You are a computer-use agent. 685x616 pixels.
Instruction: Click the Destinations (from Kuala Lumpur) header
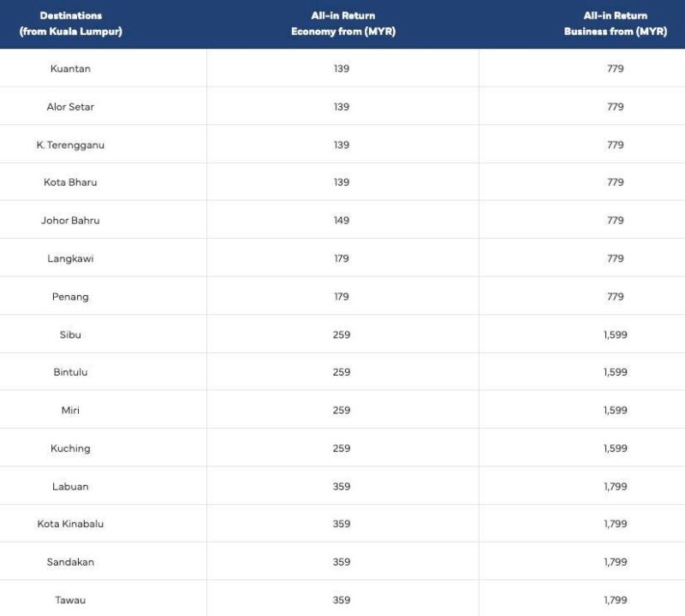pyautogui.click(x=71, y=24)
